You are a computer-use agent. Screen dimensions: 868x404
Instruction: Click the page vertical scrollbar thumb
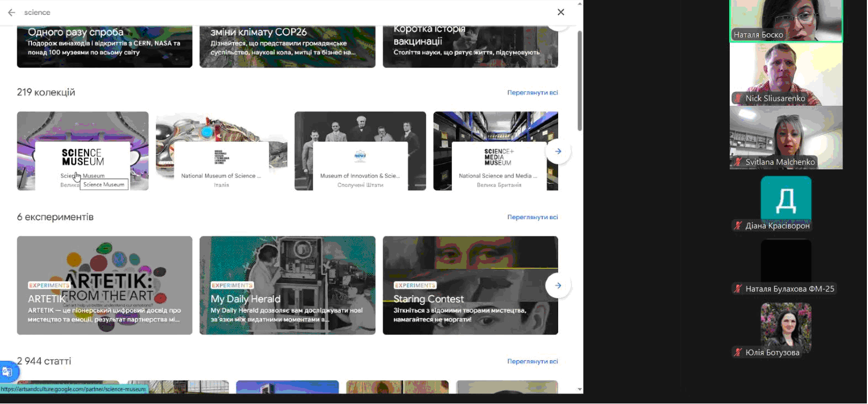click(x=580, y=81)
